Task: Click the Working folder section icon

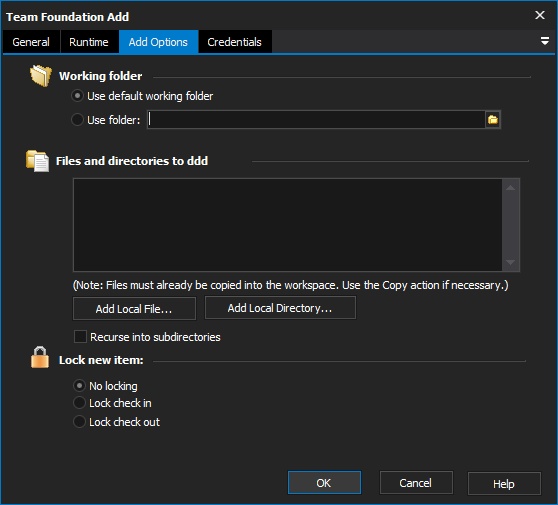Action: 41,75
